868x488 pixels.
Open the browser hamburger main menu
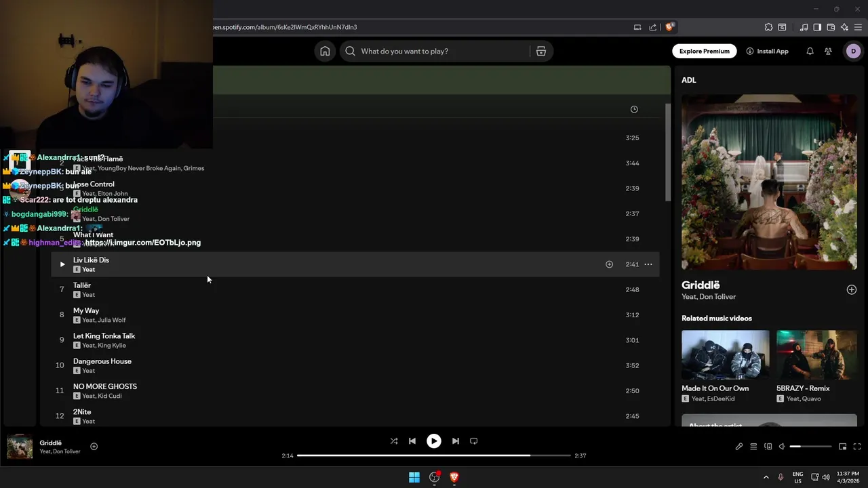pyautogui.click(x=858, y=27)
